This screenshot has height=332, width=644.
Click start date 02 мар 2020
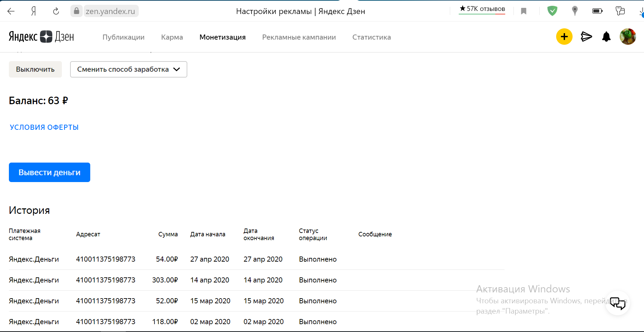[210, 322]
